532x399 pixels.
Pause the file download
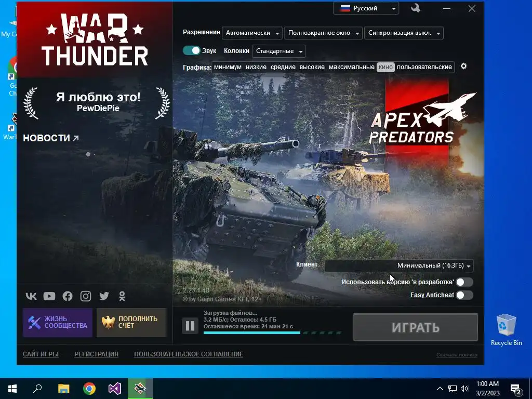pyautogui.click(x=190, y=326)
